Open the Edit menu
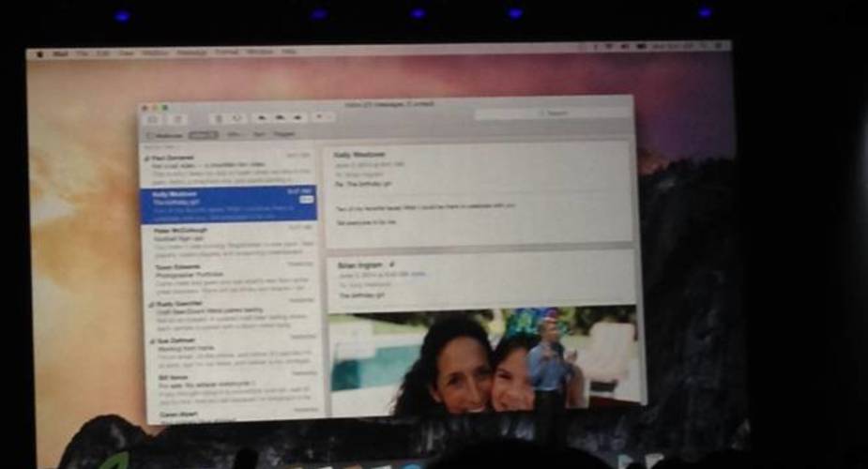 coord(103,53)
